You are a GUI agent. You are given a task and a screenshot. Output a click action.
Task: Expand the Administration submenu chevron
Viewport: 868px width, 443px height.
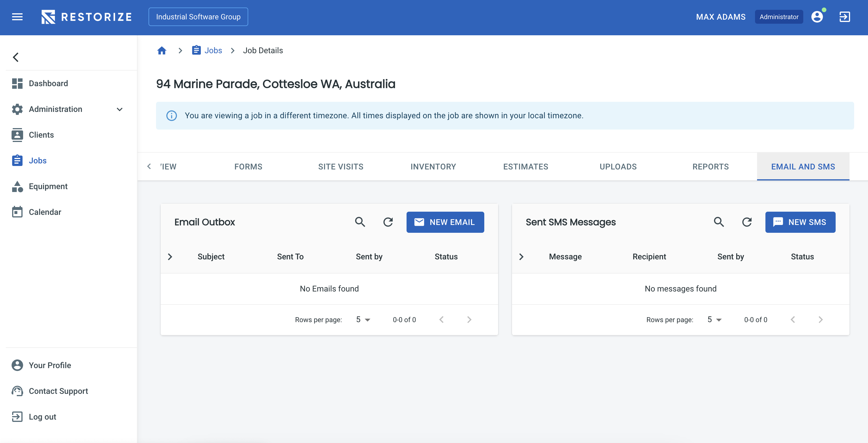point(120,109)
